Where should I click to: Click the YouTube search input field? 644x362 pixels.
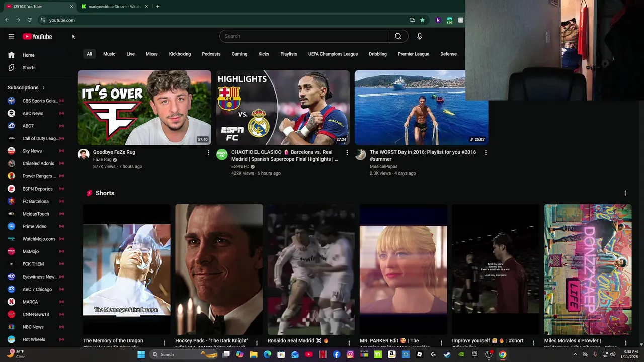(304, 36)
